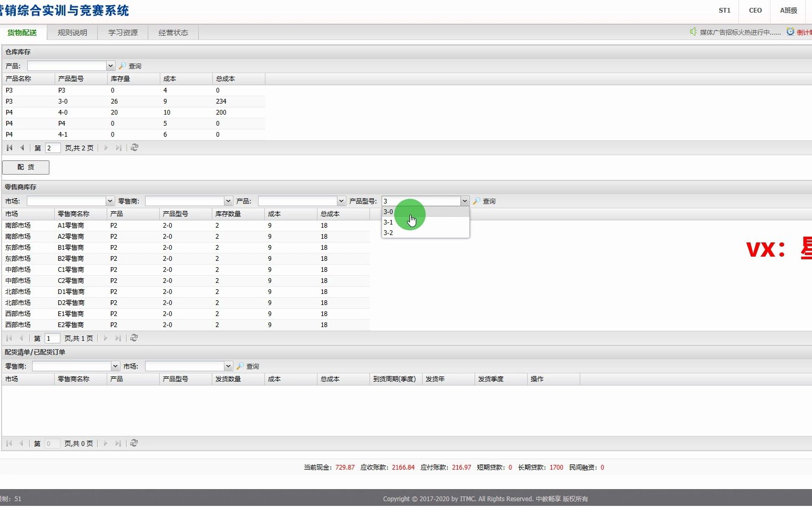Viewport: 812px width, 508px height.
Task: Open 产品 dropdown in 仓库库存 panel
Action: 110,66
